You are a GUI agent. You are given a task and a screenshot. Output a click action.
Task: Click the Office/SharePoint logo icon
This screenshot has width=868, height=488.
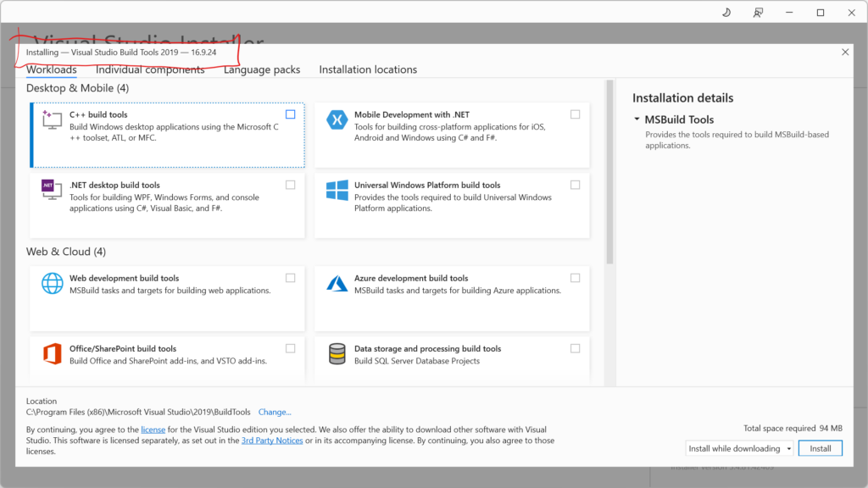[52, 353]
